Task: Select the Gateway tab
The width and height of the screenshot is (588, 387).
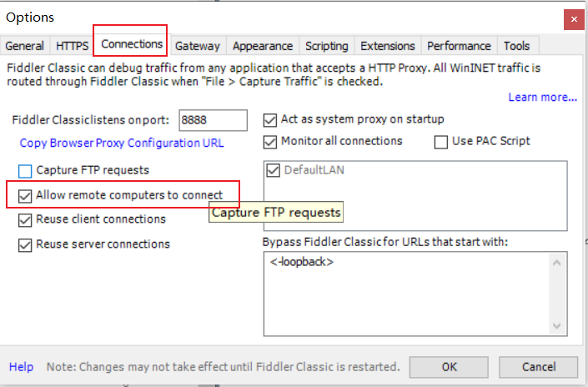Action: tap(198, 46)
